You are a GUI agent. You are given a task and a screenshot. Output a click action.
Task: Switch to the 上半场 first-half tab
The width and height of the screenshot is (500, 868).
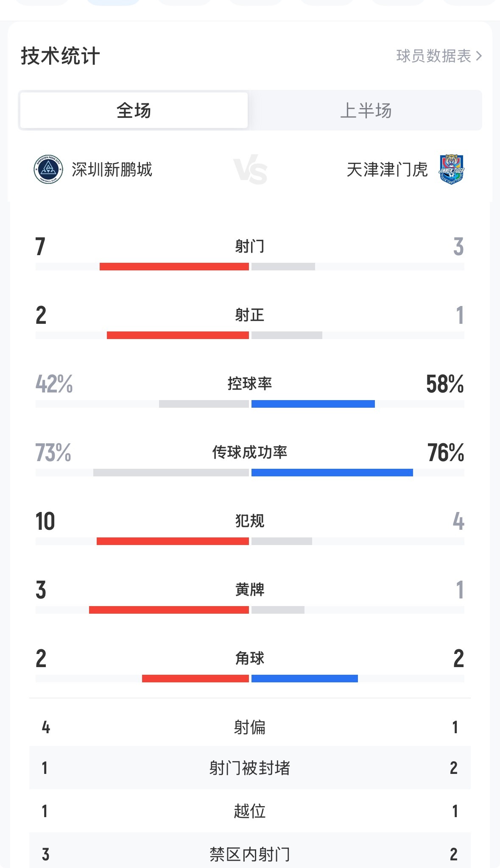point(366,110)
